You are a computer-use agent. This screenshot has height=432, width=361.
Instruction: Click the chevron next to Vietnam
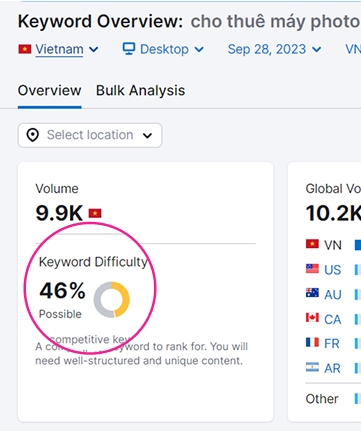94,50
